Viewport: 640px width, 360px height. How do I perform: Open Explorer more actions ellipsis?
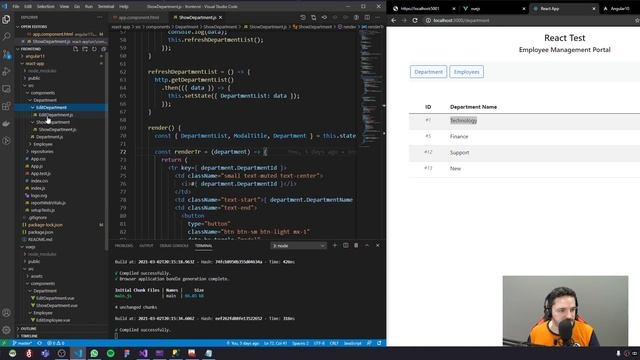pyautogui.click(x=100, y=17)
